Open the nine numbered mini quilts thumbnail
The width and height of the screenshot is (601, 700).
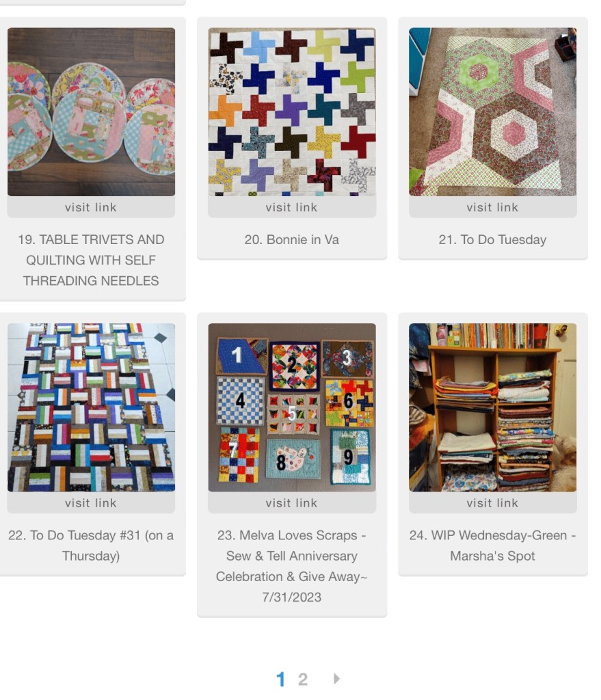291,407
